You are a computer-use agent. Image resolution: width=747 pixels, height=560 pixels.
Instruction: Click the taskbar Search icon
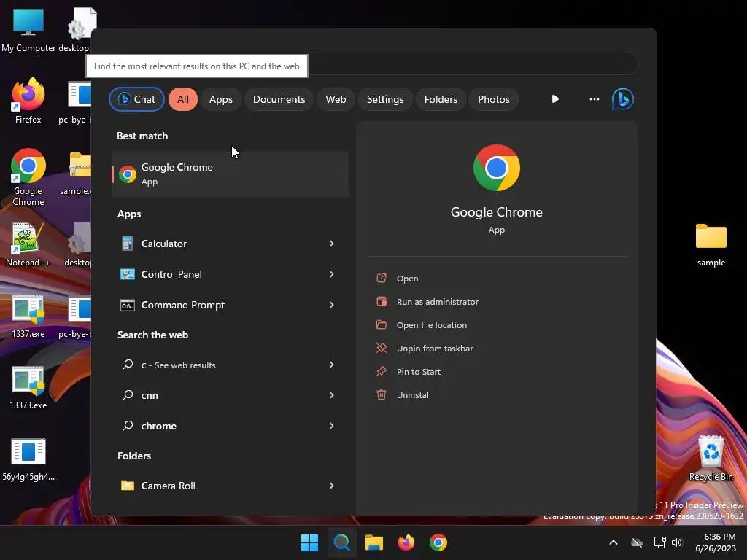tap(341, 542)
